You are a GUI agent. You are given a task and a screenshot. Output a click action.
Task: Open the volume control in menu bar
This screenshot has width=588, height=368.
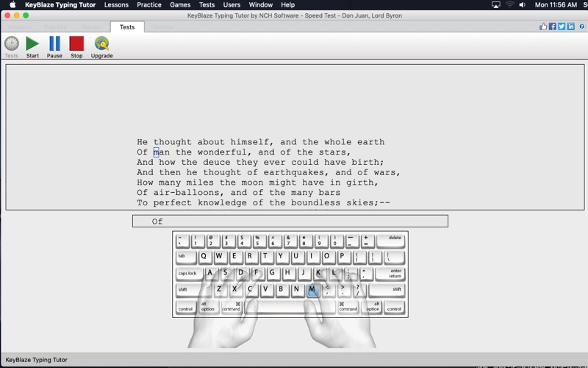pyautogui.click(x=523, y=5)
